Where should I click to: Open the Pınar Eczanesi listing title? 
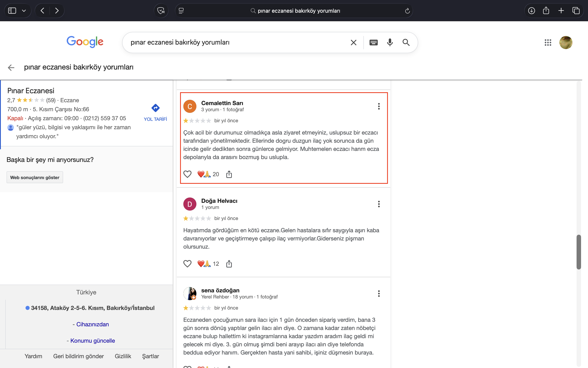[x=31, y=91]
